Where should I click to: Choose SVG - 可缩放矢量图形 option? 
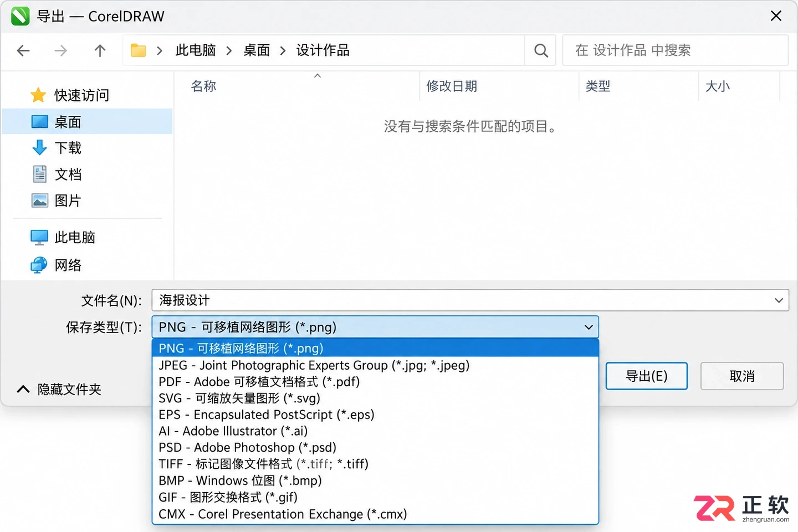click(x=375, y=398)
